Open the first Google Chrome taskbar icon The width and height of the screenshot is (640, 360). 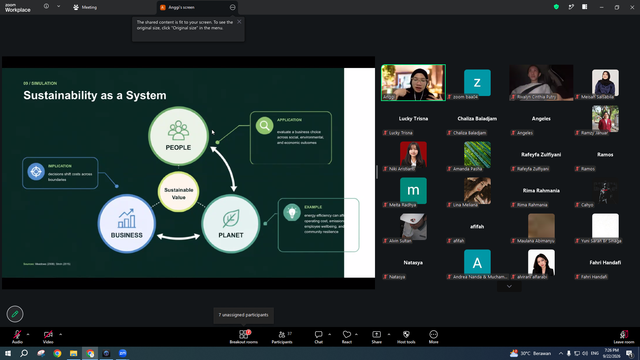coord(57,353)
